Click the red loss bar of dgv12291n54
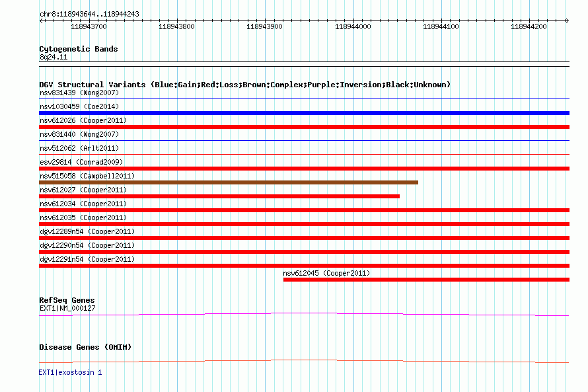The width and height of the screenshot is (588, 392). tap(304, 266)
